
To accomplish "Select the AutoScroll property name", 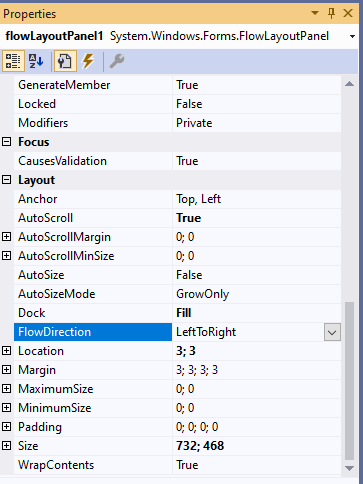I will (45, 218).
